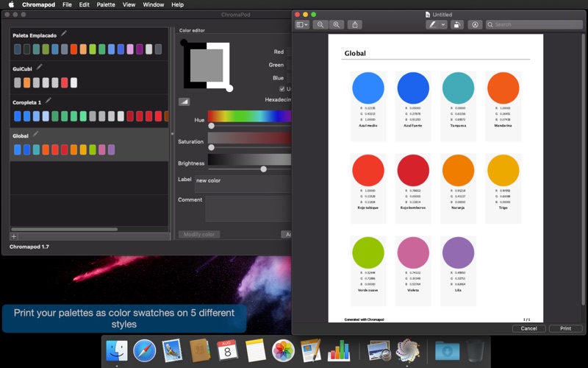This screenshot has height=368, width=588.
Task: Cancel the print preview dialog
Action: [528, 328]
